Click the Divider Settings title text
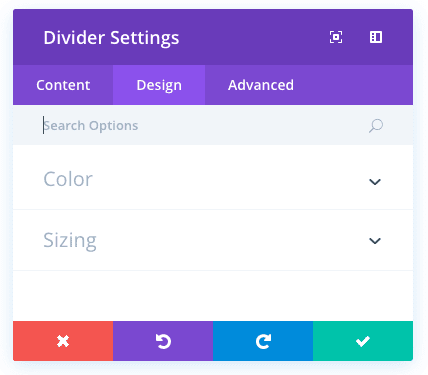 111,38
